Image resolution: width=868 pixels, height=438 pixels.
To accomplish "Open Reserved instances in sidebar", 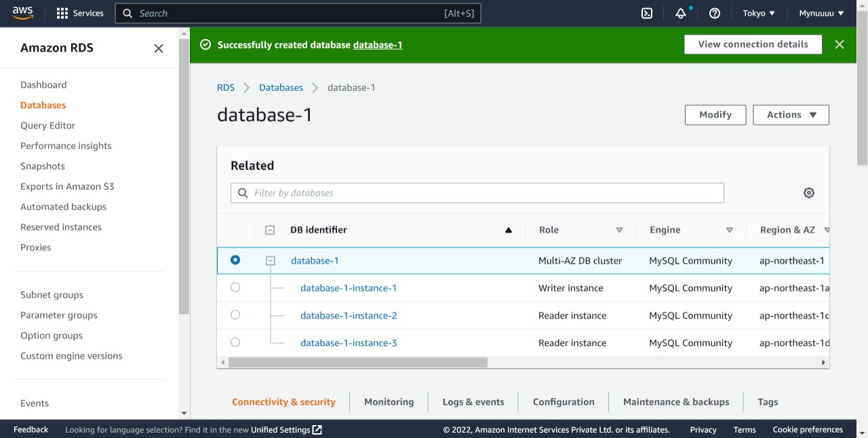I will point(61,227).
